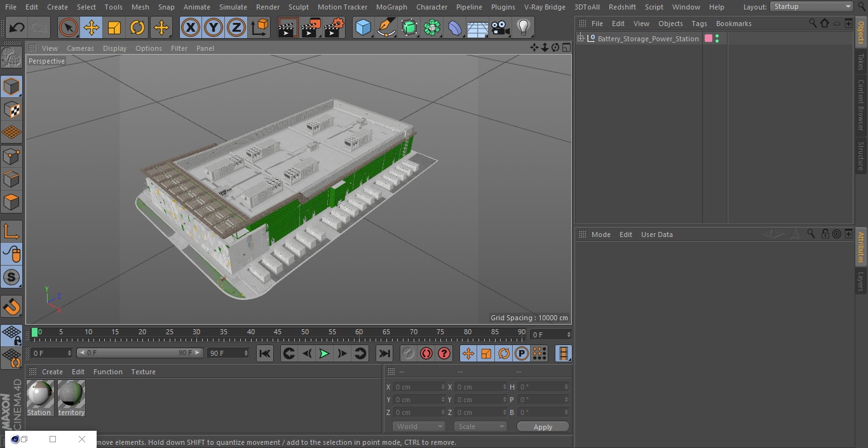This screenshot has height=448, width=868.
Task: Add a floor environment object
Action: tap(478, 28)
